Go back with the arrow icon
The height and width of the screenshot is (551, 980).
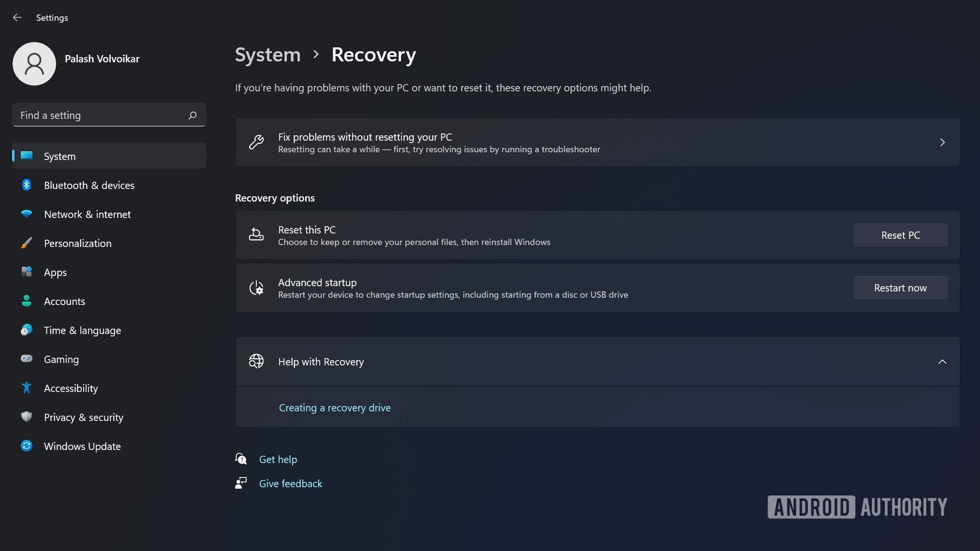(17, 17)
